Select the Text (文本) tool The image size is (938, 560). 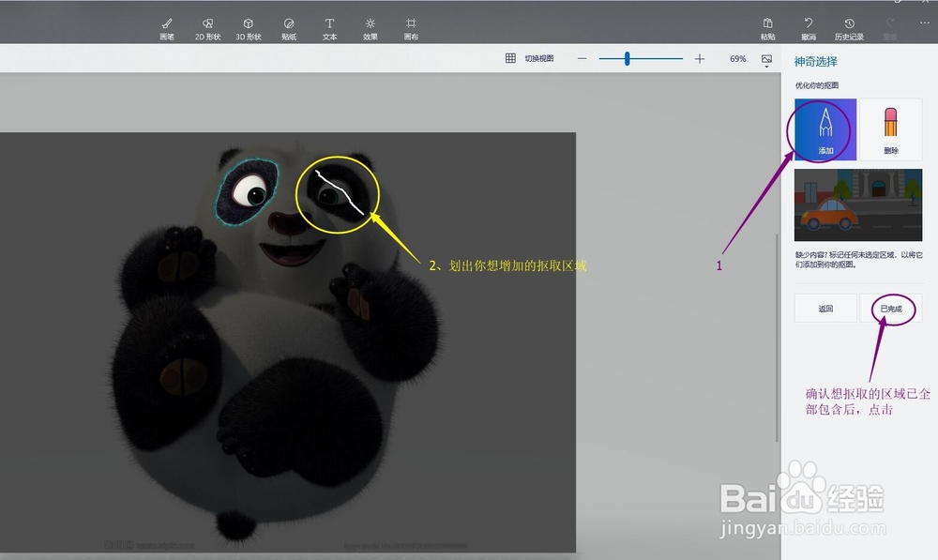[x=329, y=29]
